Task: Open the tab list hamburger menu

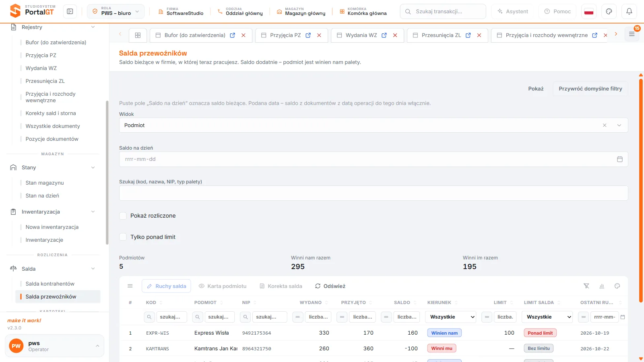Action: click(632, 34)
